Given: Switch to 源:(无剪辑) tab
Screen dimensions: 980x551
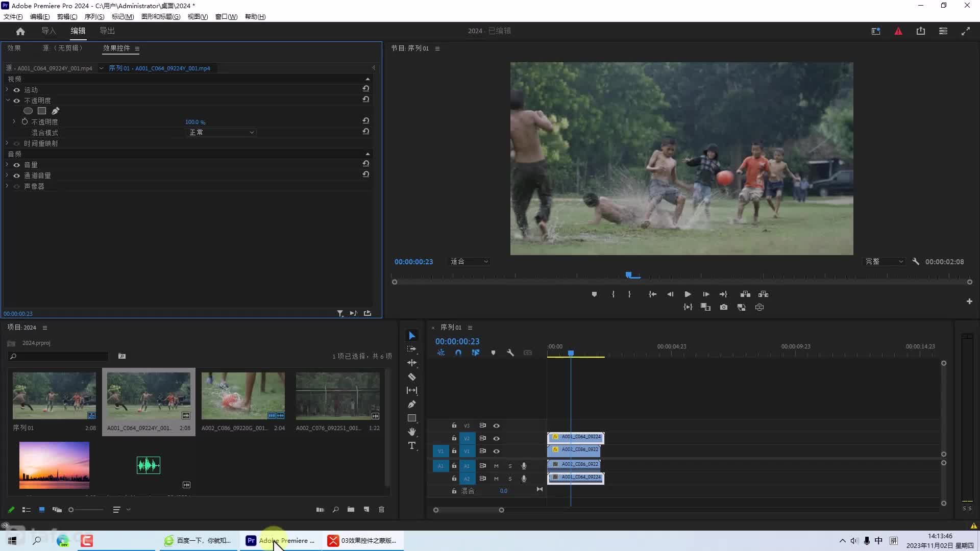Looking at the screenshot, I should [62, 48].
